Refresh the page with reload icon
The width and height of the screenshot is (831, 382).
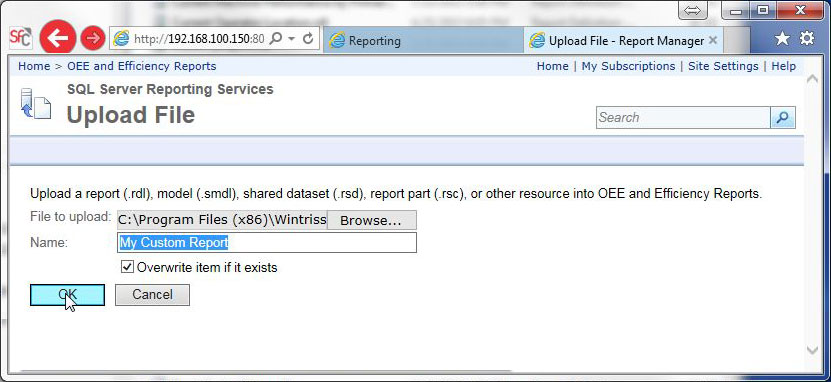[x=307, y=39]
